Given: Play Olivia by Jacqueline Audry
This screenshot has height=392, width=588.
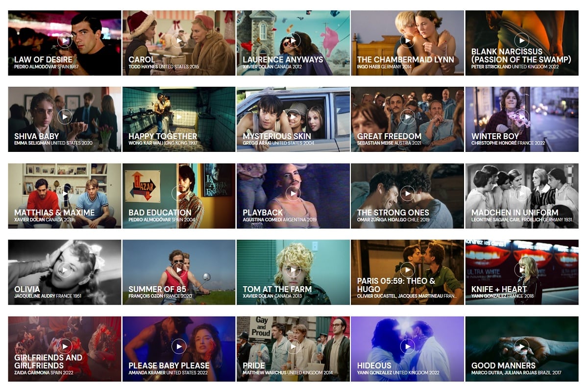Looking at the screenshot, I should coord(65,269).
